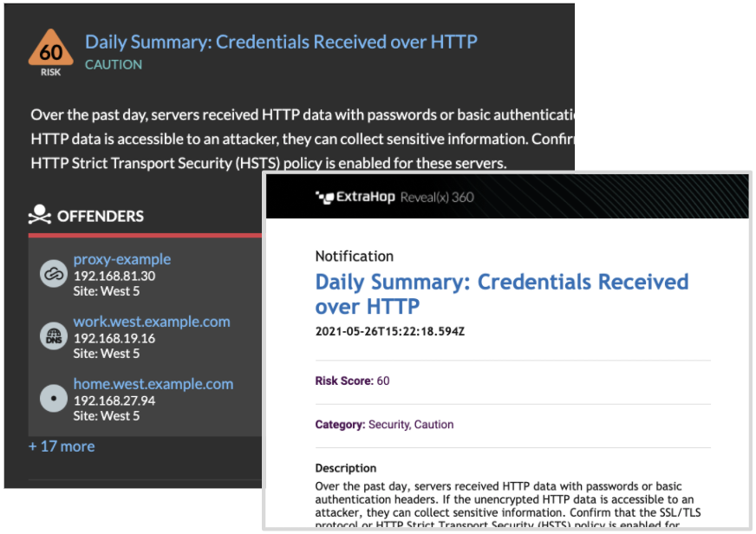
Task: Click the notification timestamp 2021-05-26T15:22:18.594Z
Action: [x=390, y=331]
